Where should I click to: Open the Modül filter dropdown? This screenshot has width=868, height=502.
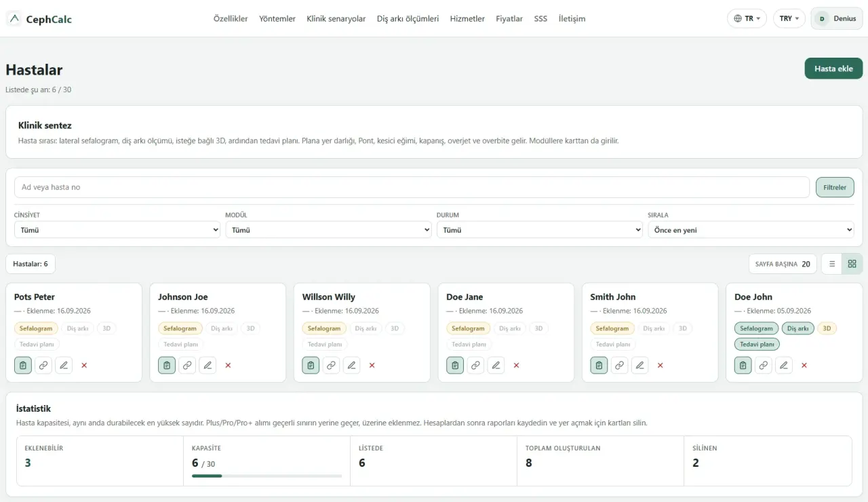click(329, 230)
